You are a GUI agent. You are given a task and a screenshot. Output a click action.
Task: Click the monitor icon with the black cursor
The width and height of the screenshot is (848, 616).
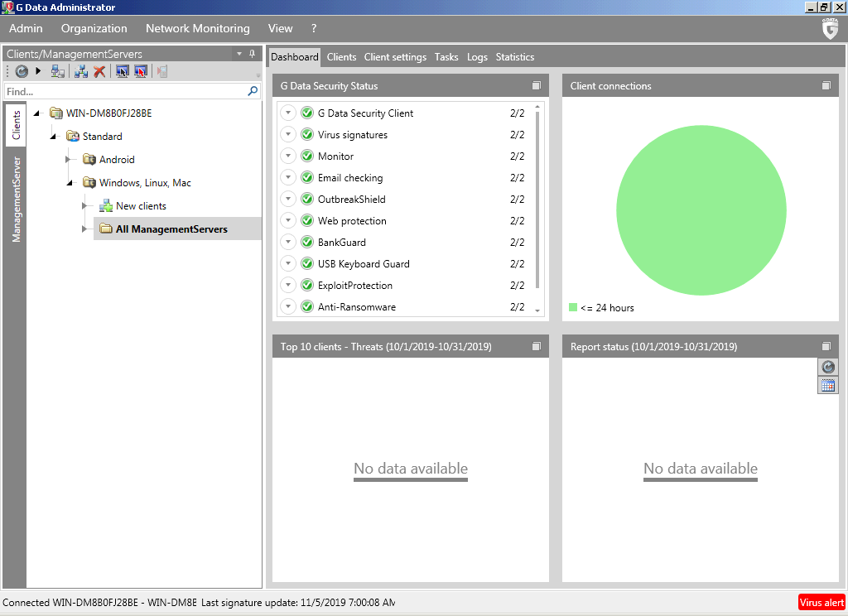[x=123, y=72]
